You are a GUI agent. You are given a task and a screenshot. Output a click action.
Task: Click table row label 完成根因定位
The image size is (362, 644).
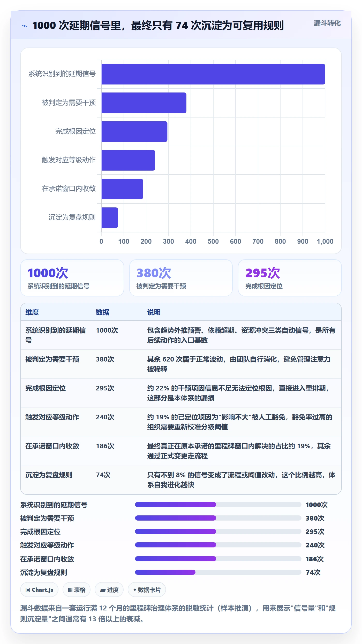pos(46,388)
